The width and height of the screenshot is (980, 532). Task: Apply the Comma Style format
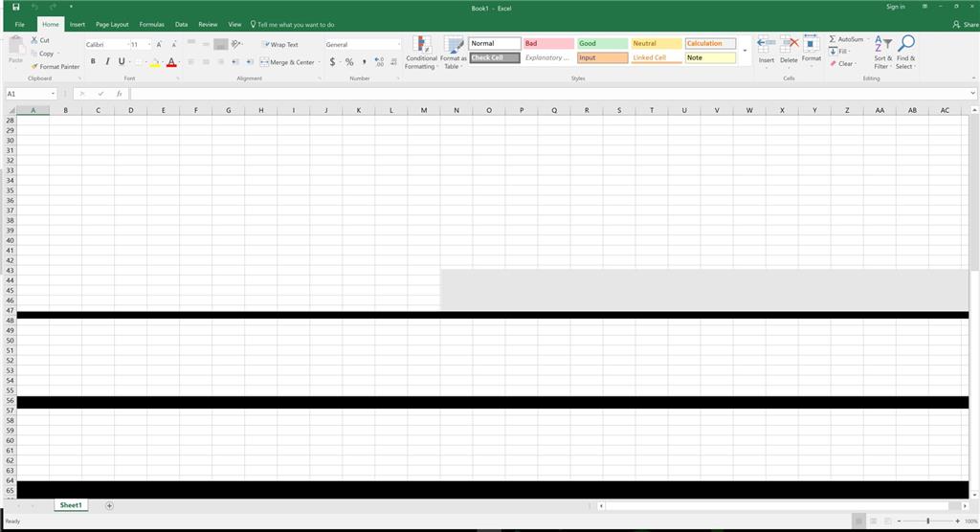click(365, 62)
